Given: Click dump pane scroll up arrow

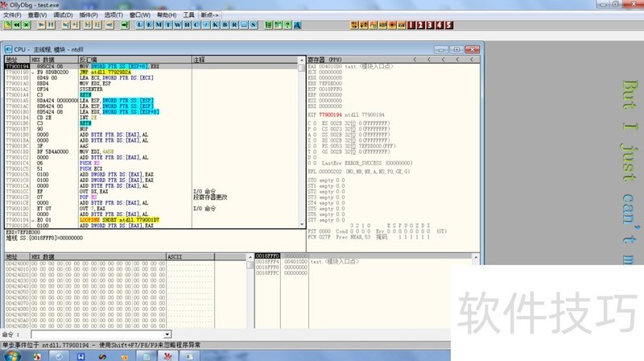Looking at the screenshot, I should 250,257.
